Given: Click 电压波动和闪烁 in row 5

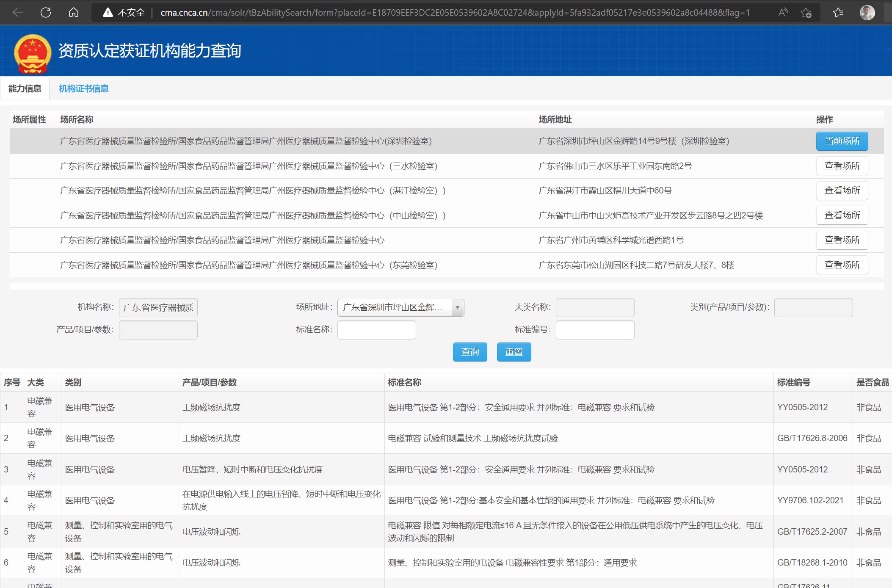Looking at the screenshot, I should pos(211,532).
